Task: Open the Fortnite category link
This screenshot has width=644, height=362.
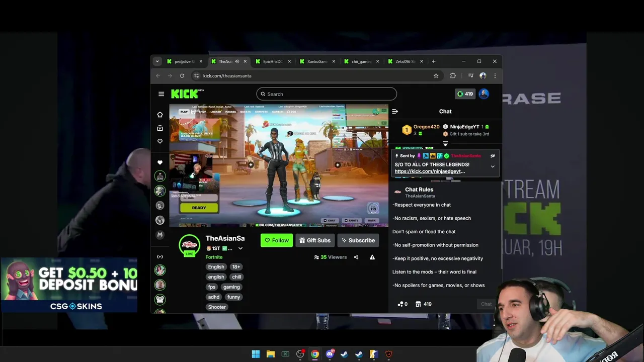Action: coord(214,257)
